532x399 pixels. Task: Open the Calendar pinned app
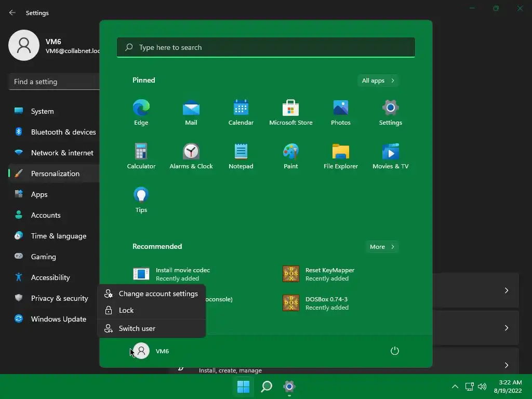pyautogui.click(x=241, y=113)
